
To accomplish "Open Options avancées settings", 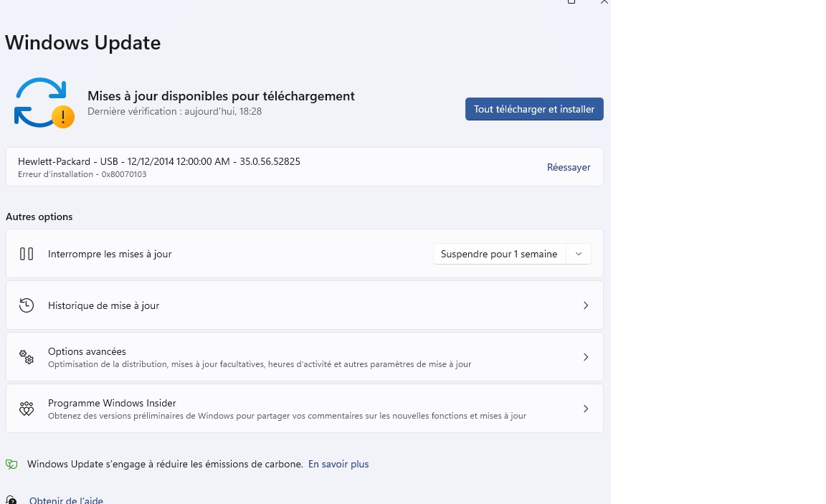I will pos(305,357).
